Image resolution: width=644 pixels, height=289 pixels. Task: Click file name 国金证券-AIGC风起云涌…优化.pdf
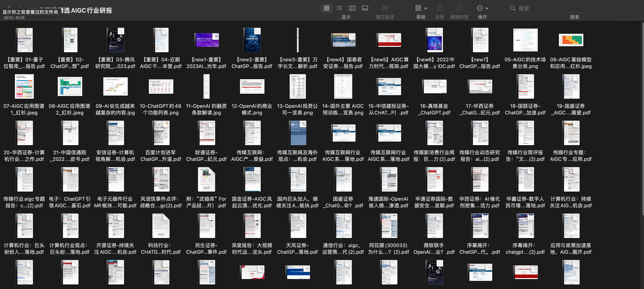pos(252,202)
